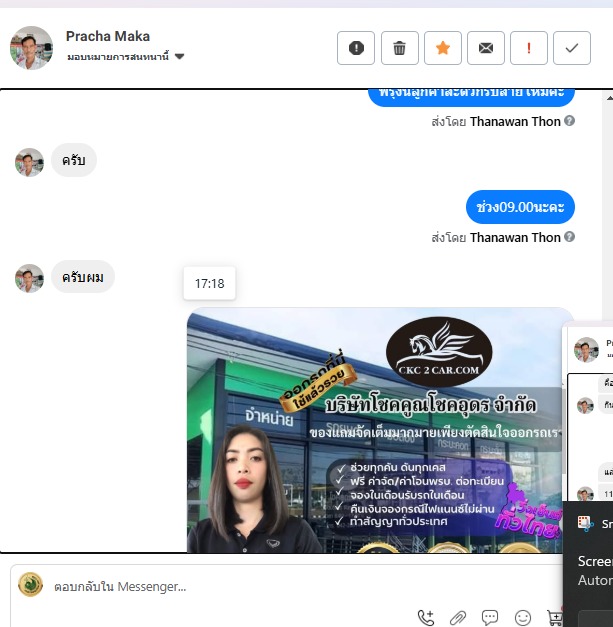Image resolution: width=613 pixels, height=627 pixels.
Task: Click avatar next to 'ครับผม' message
Action: pos(29,278)
